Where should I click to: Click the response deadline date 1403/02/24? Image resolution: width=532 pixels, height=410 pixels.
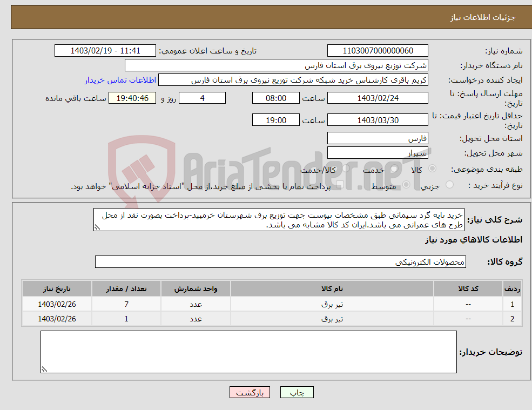click(378, 98)
